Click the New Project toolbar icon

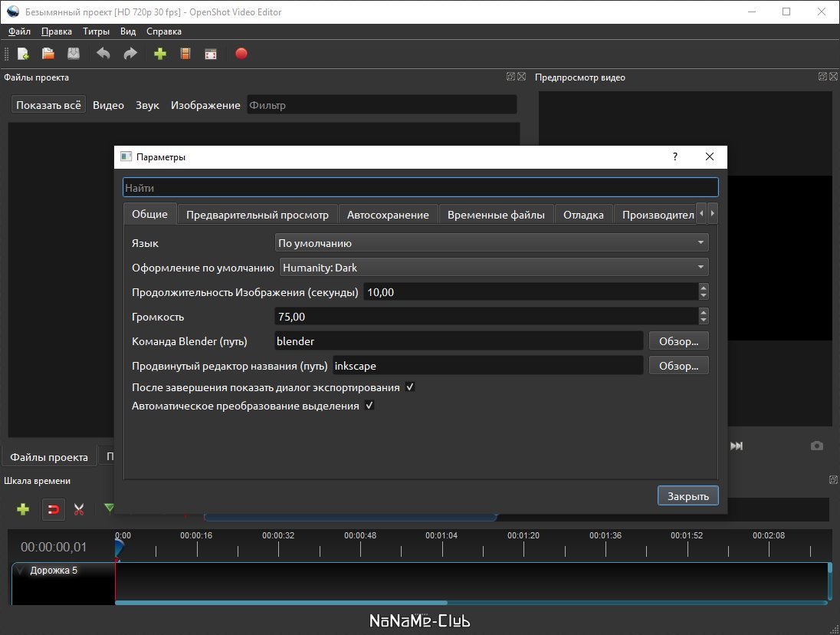click(23, 54)
